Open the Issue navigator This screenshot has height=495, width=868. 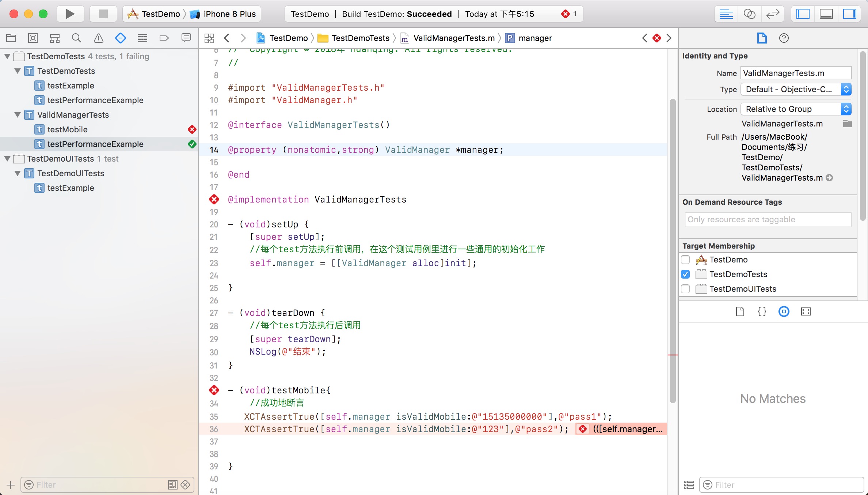[x=99, y=38]
